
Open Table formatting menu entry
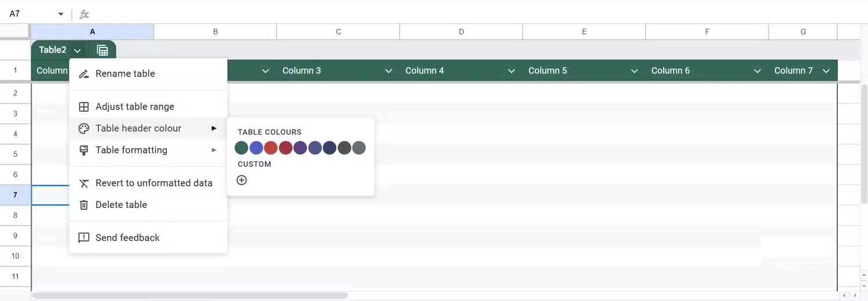(148, 150)
